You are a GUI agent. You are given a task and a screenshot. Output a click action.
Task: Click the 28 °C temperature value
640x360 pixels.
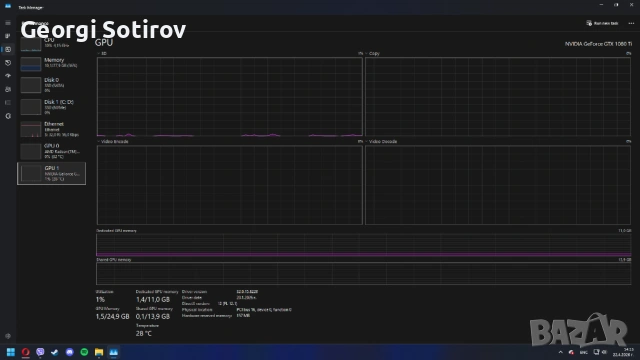tap(144, 333)
